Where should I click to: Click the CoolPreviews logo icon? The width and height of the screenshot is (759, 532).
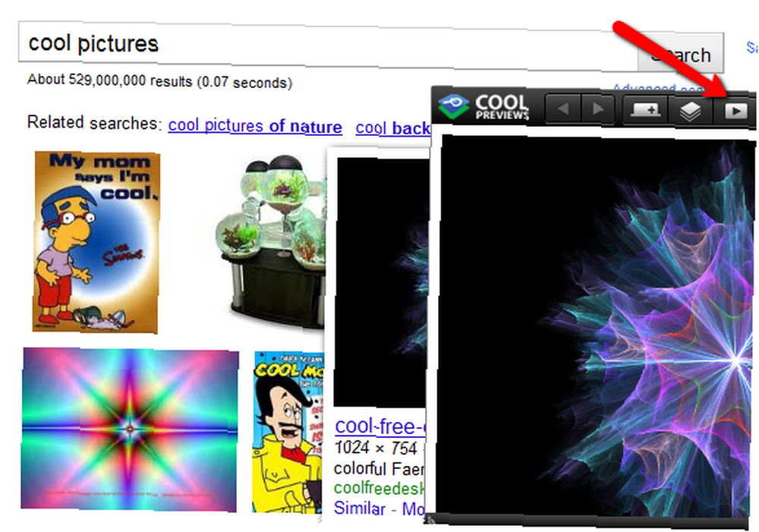click(x=454, y=106)
